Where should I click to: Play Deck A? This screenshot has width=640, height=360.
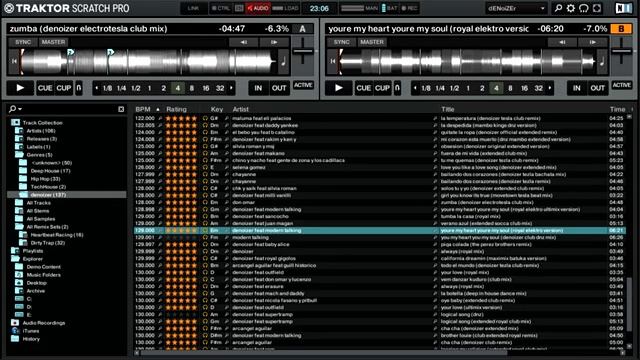coord(20,88)
